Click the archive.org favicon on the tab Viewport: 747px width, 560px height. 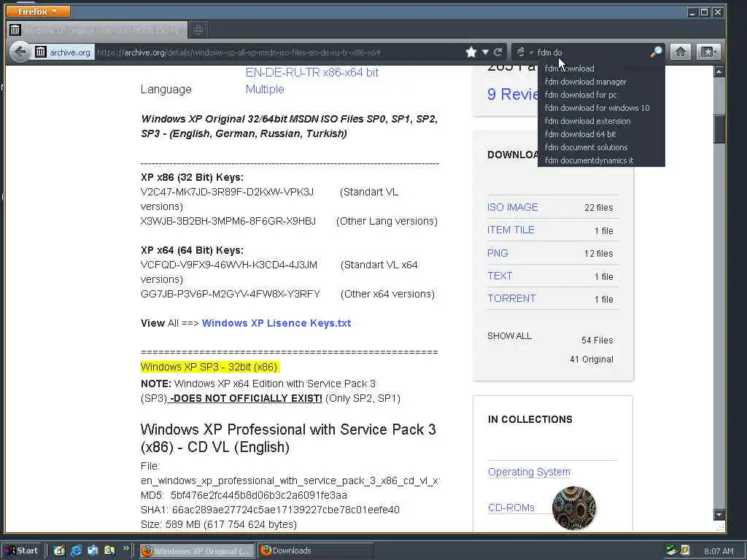pos(15,30)
